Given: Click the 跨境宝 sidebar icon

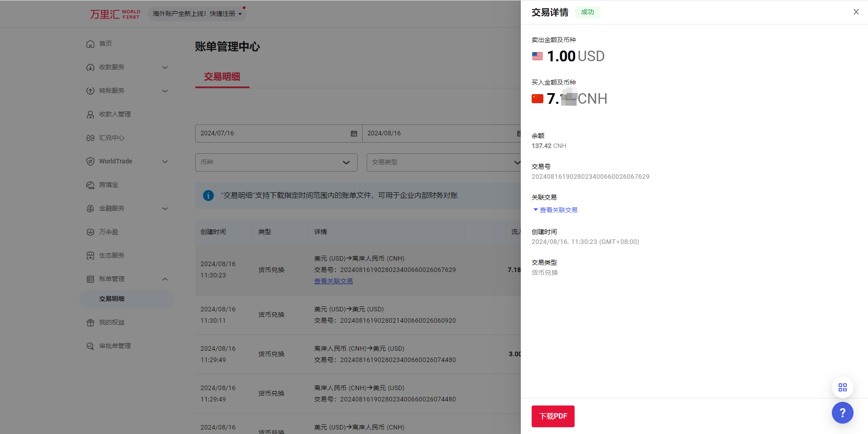Looking at the screenshot, I should tap(90, 185).
